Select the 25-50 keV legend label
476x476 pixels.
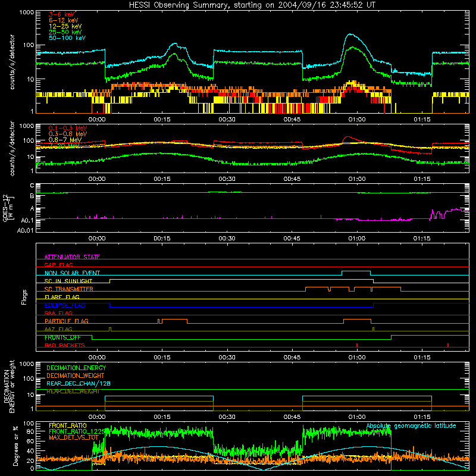coord(65,32)
